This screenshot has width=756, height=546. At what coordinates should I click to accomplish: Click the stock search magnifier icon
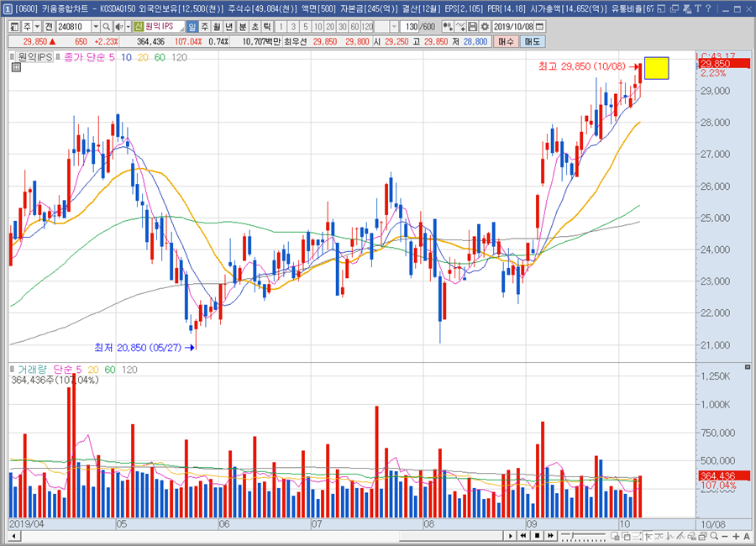click(107, 27)
